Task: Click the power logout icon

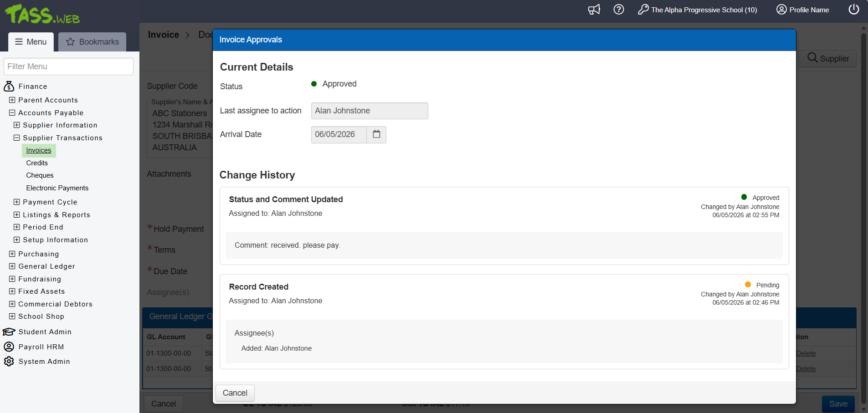Action: (x=854, y=10)
